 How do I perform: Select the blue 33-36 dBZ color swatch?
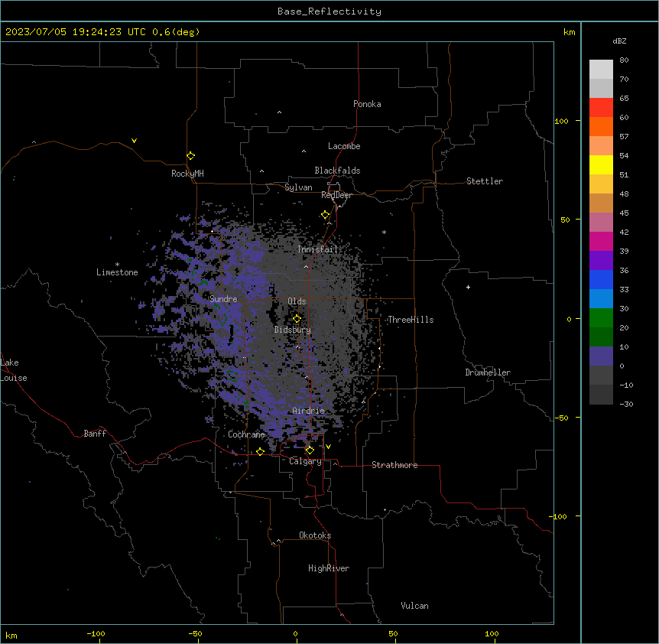[x=601, y=279]
